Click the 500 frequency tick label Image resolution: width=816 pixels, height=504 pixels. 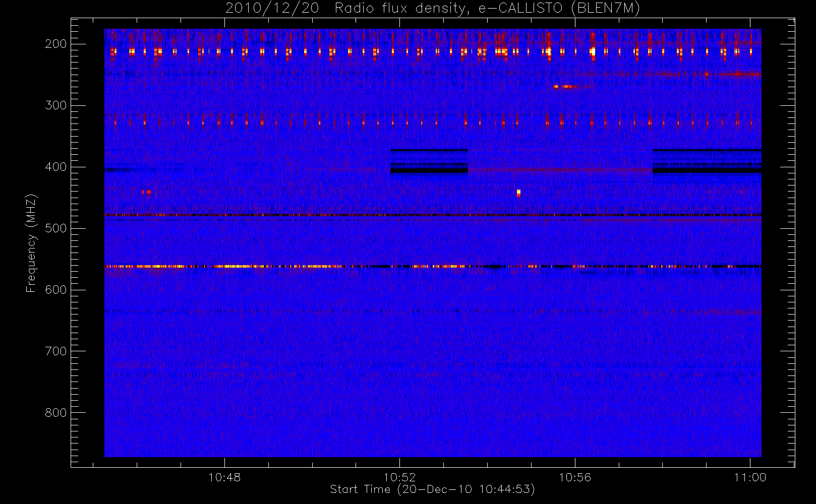[56, 228]
